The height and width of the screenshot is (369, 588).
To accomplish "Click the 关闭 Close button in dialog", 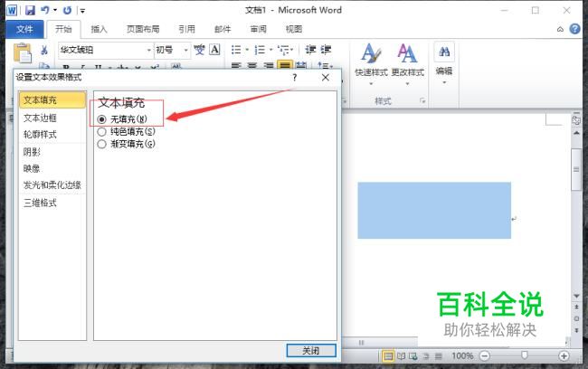I will coord(311,351).
